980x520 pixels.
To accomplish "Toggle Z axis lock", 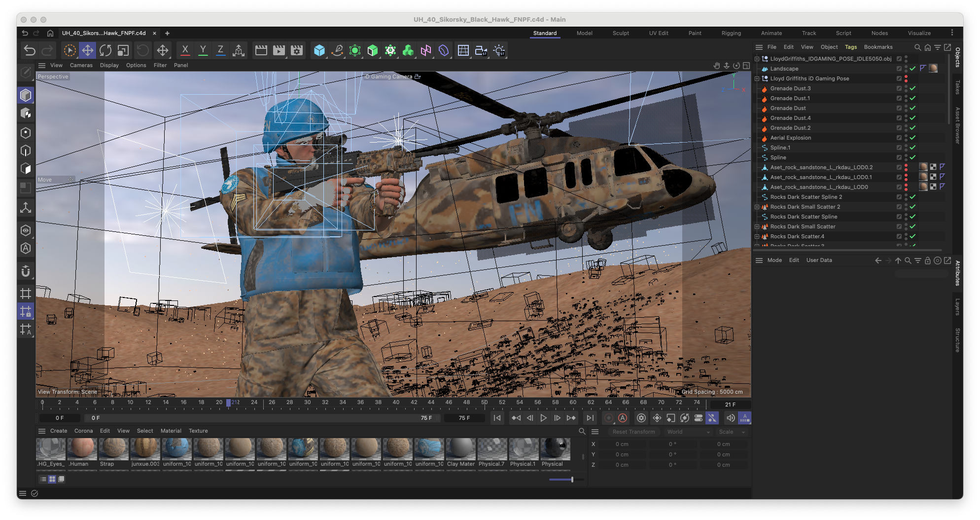I will pyautogui.click(x=220, y=50).
